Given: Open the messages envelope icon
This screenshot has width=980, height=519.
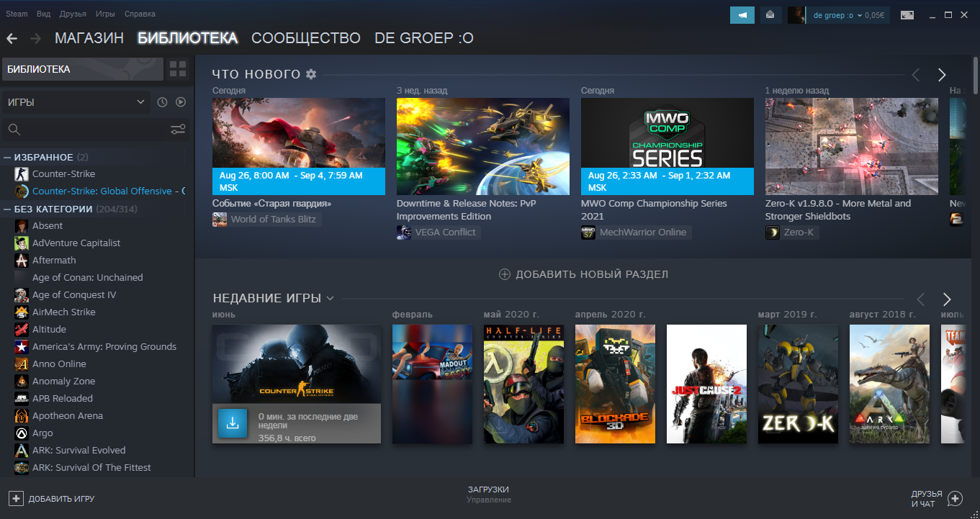Looking at the screenshot, I should (x=770, y=14).
